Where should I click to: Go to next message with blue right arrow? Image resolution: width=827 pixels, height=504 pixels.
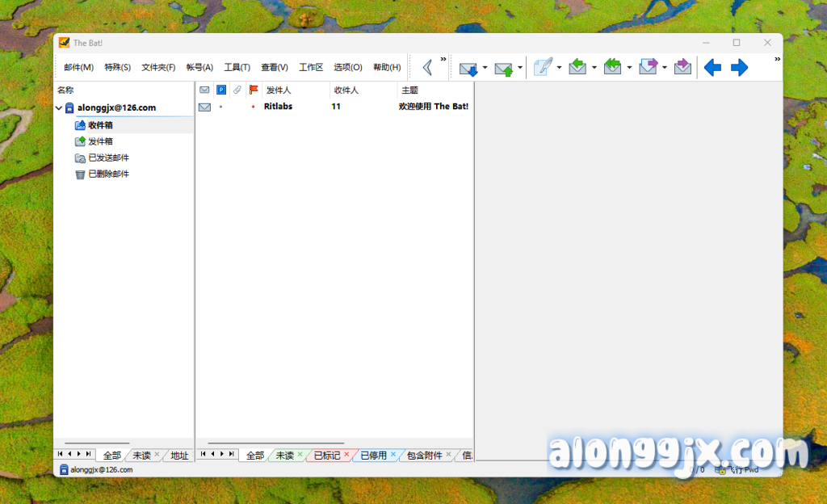[x=739, y=68]
